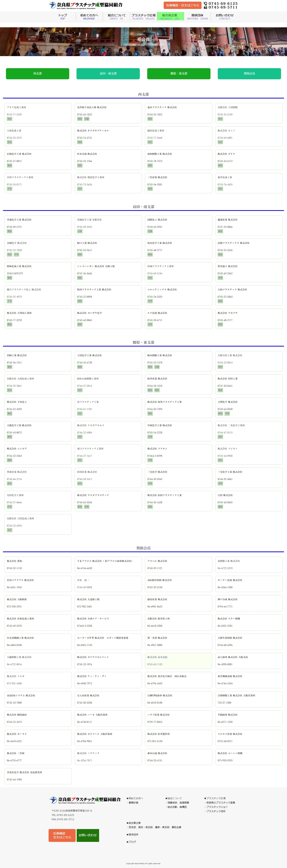Open the 山岡プラスチックス 株式会社 card
The width and height of the screenshot is (287, 868).
click(249, 249)
